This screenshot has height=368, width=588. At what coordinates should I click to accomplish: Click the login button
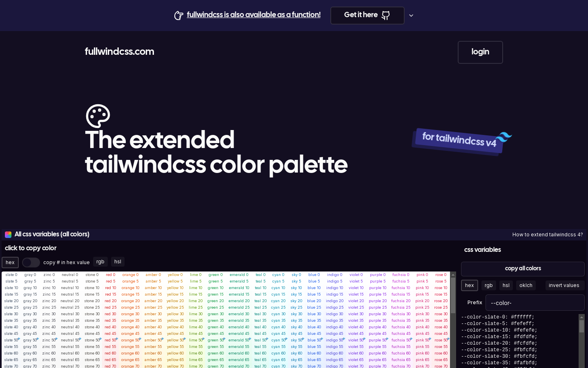pyautogui.click(x=480, y=52)
